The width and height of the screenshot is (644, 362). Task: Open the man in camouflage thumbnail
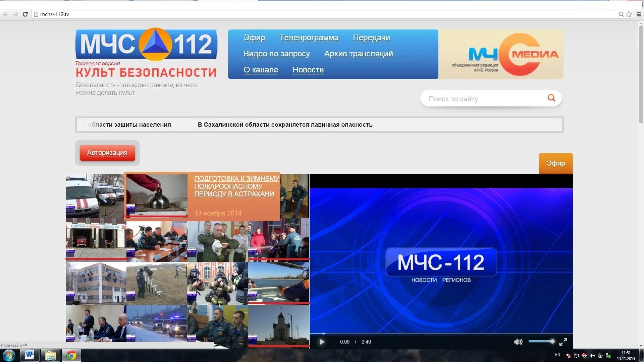(218, 241)
